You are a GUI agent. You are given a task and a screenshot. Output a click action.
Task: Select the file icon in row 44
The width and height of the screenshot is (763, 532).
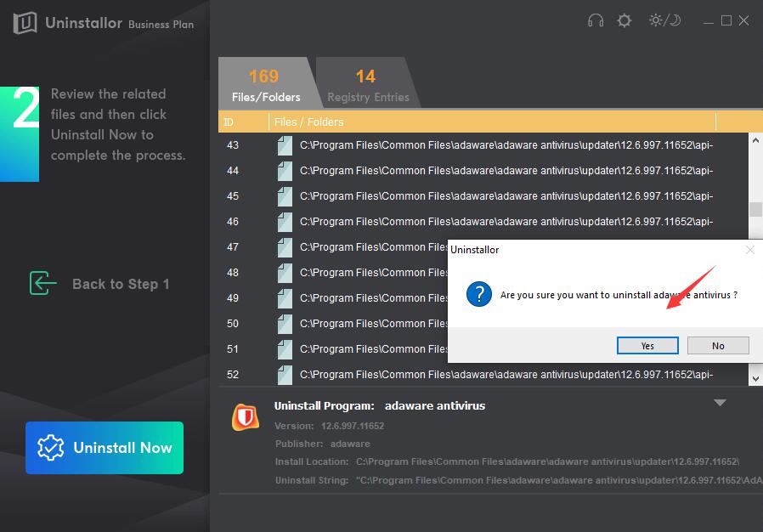[x=285, y=171]
